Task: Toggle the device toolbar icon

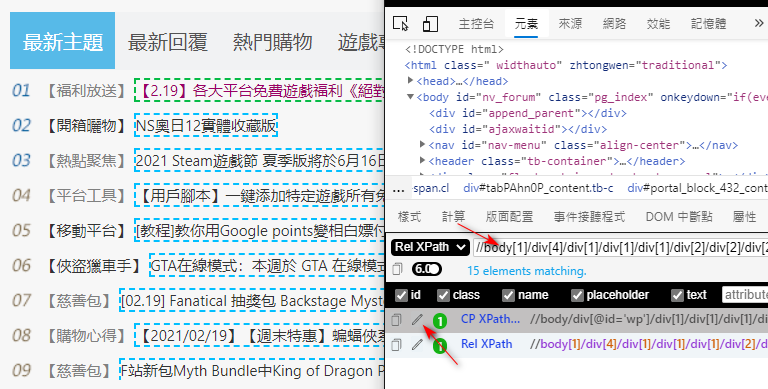Action: click(430, 24)
